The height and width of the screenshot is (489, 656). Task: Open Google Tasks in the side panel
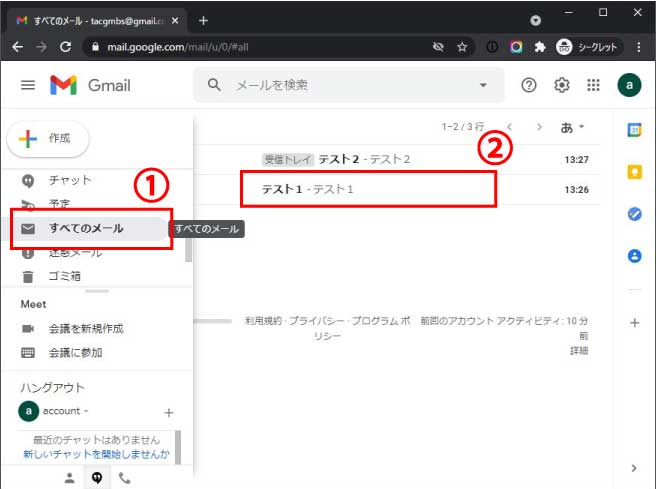click(634, 214)
